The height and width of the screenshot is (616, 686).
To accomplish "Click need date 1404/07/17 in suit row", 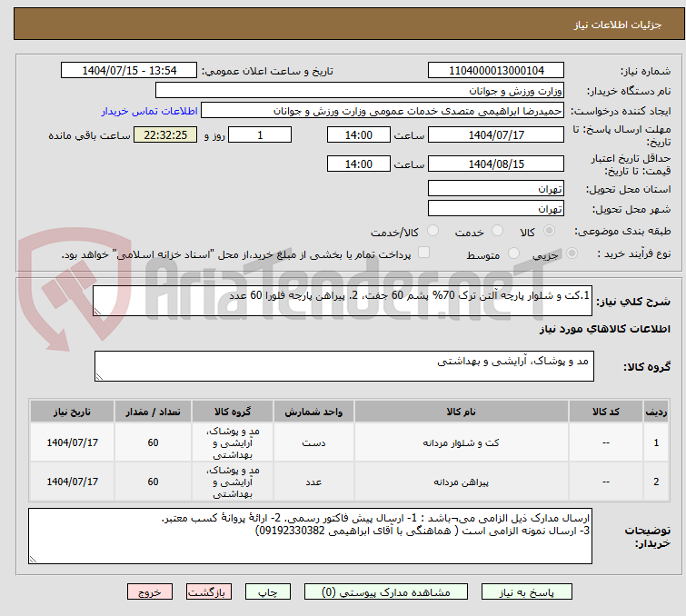I will click(72, 442).
